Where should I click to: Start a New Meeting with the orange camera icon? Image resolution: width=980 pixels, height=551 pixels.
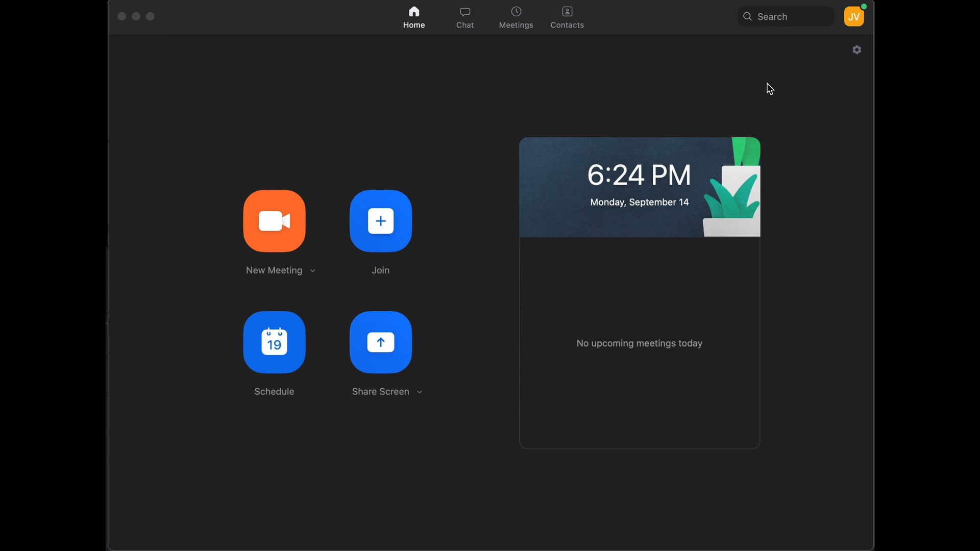274,221
